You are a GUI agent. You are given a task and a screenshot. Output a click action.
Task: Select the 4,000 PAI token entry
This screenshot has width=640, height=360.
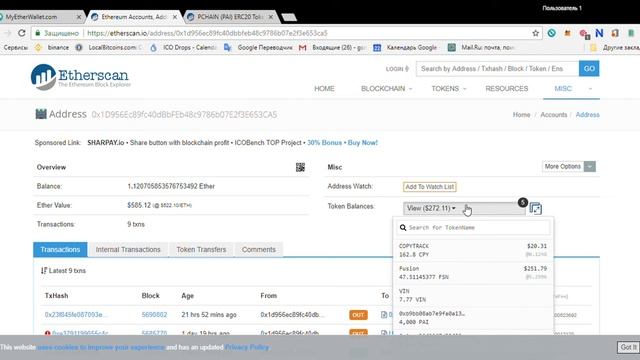(x=473, y=318)
